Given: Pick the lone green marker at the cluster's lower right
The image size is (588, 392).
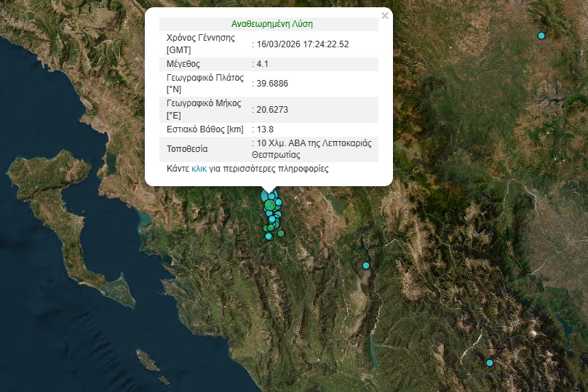Looking at the screenshot, I should [x=281, y=233].
